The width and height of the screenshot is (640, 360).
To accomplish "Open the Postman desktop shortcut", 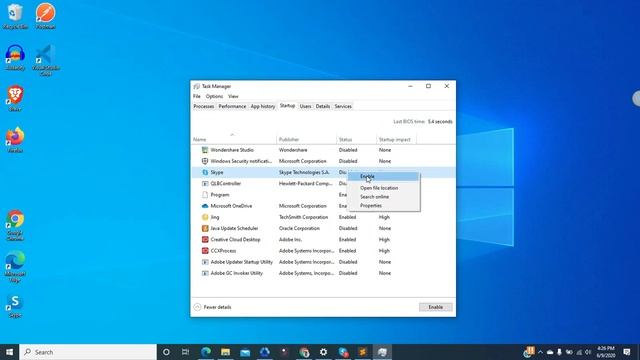I will click(x=45, y=16).
